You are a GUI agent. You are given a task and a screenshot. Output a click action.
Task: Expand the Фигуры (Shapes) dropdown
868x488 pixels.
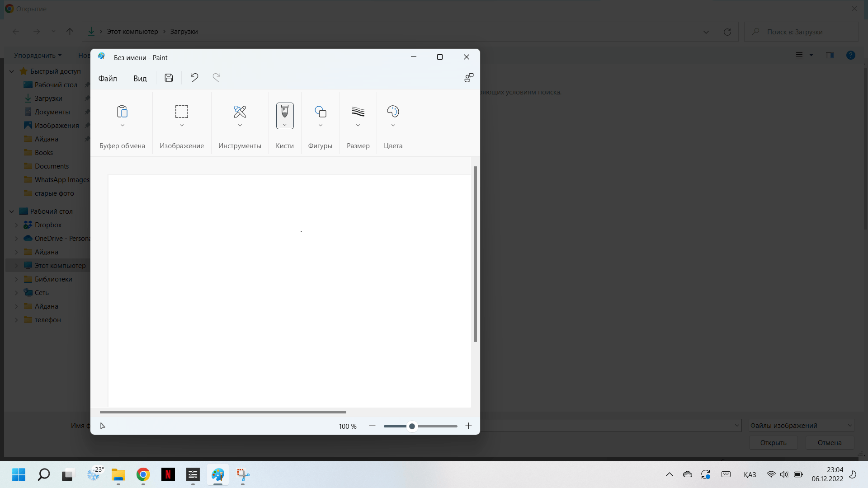(320, 125)
